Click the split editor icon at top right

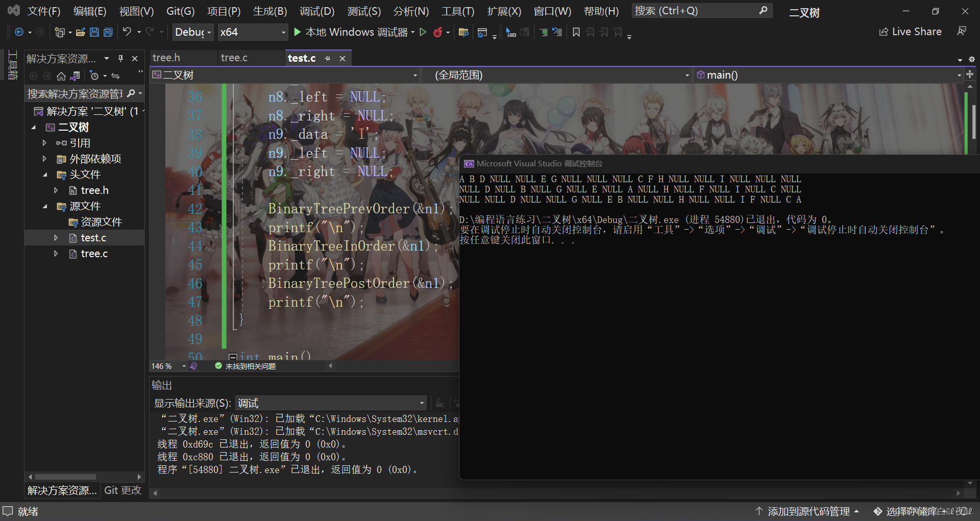point(970,75)
